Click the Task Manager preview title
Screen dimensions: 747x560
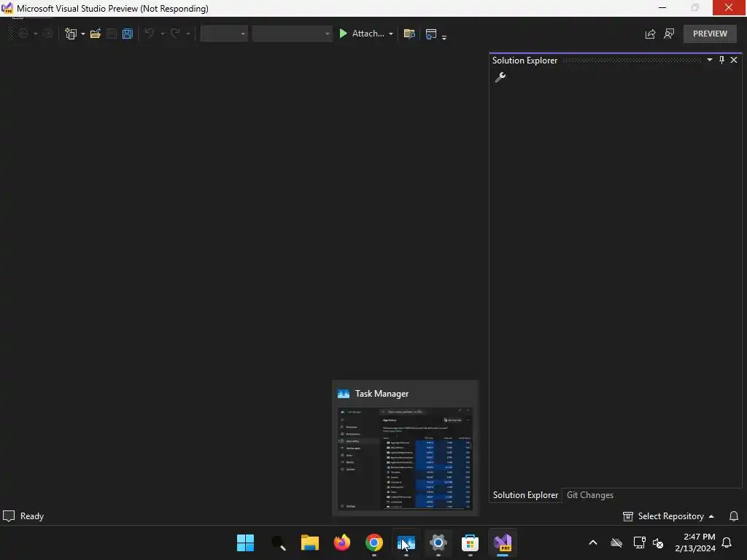click(382, 394)
